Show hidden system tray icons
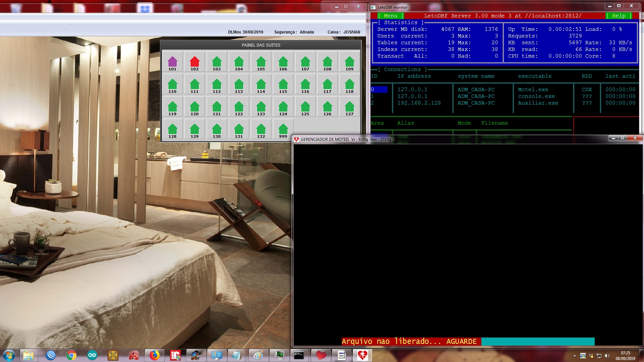 (575, 356)
